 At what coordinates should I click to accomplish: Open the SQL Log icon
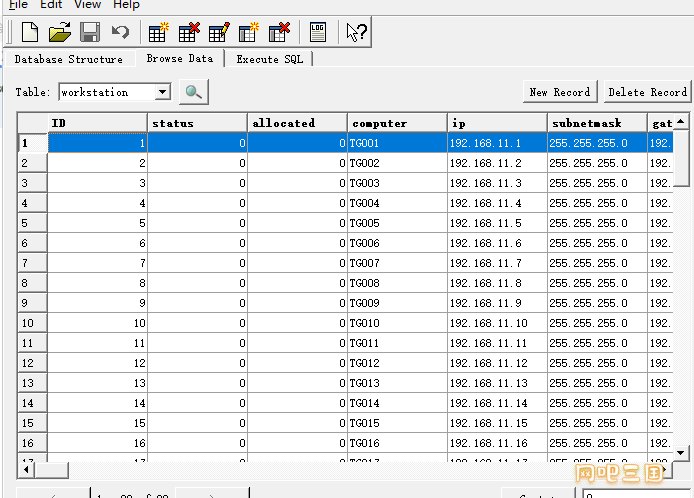318,32
